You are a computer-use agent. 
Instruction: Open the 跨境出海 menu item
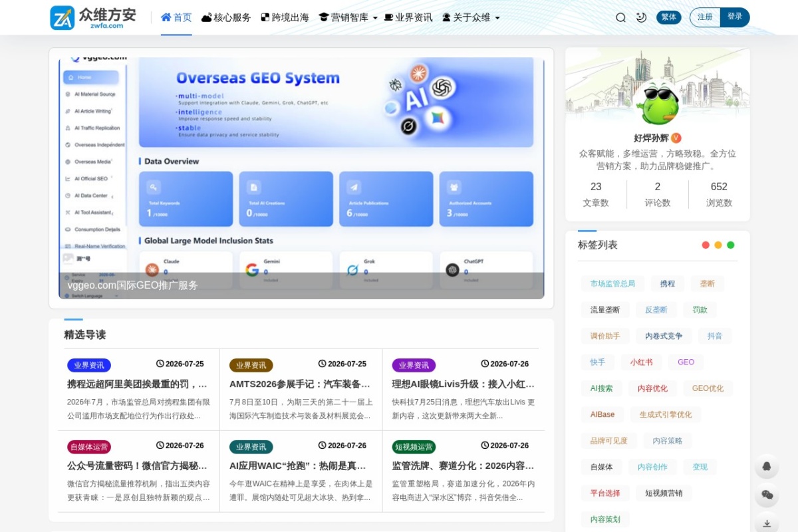click(285, 18)
